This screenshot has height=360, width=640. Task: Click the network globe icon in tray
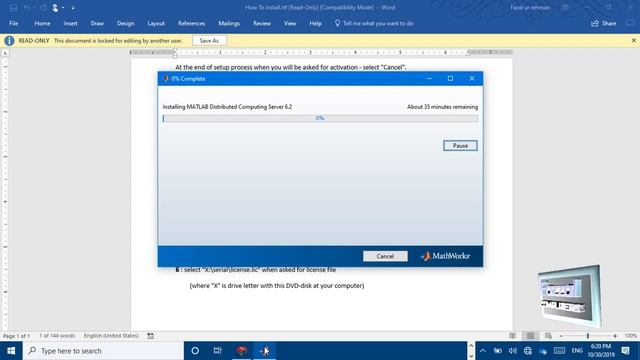(528, 351)
